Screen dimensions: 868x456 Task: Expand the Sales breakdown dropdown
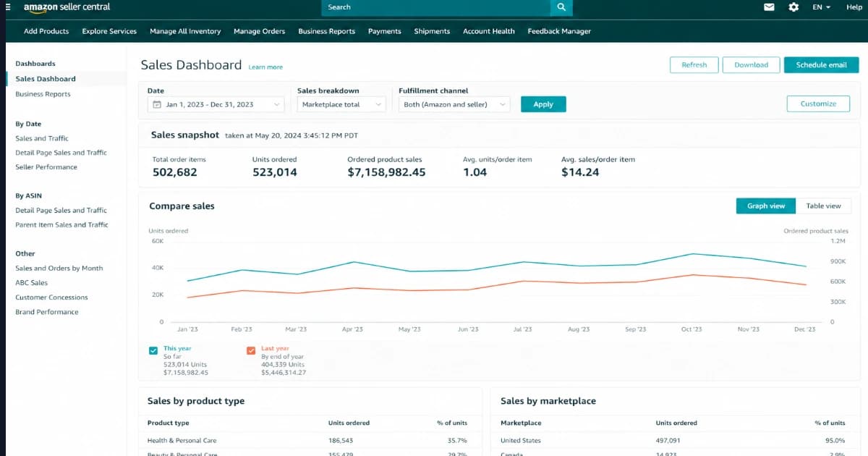pyautogui.click(x=341, y=104)
